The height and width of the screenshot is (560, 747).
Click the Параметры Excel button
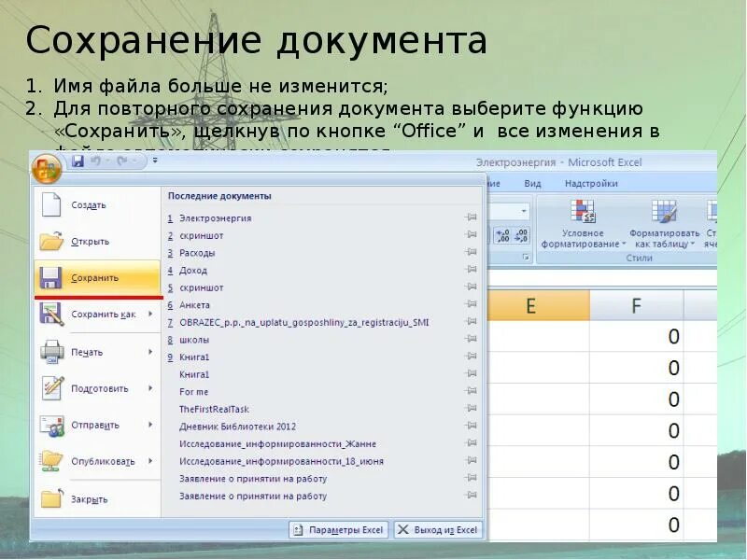339,529
